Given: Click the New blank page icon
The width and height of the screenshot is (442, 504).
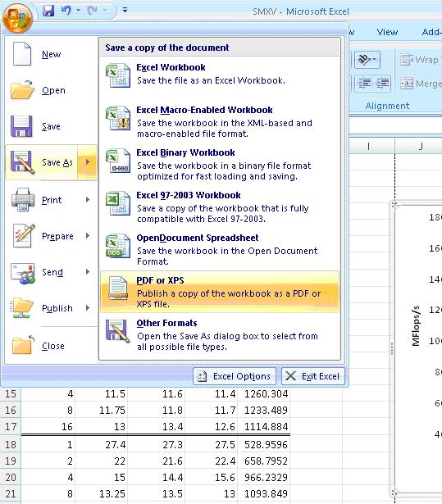Looking at the screenshot, I should click(x=22, y=54).
